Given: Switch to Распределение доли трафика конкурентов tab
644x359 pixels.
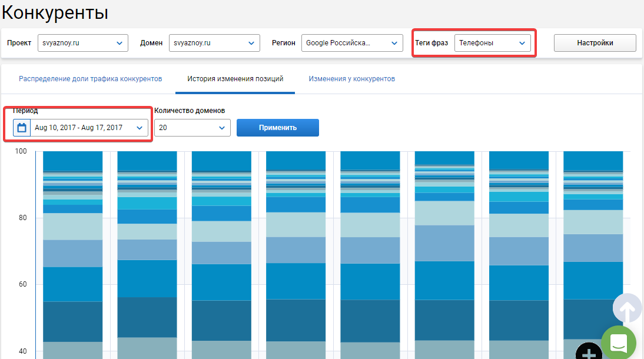Looking at the screenshot, I should [90, 78].
